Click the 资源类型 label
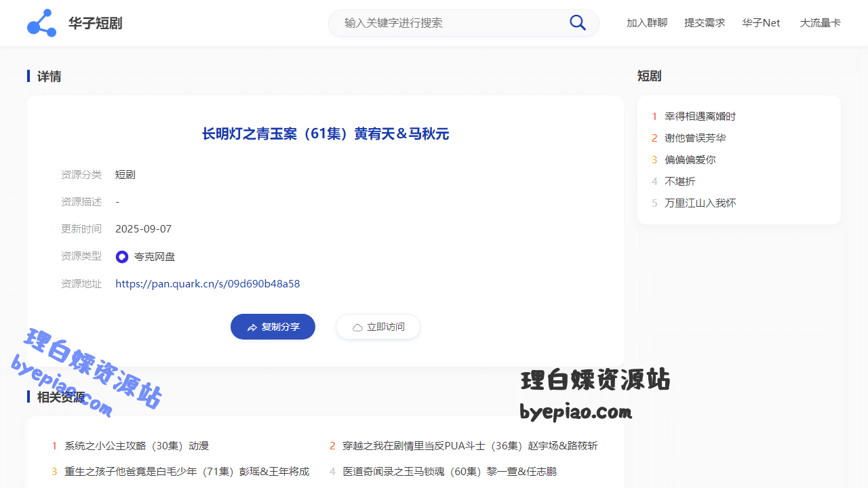The width and height of the screenshot is (868, 488). point(81,256)
